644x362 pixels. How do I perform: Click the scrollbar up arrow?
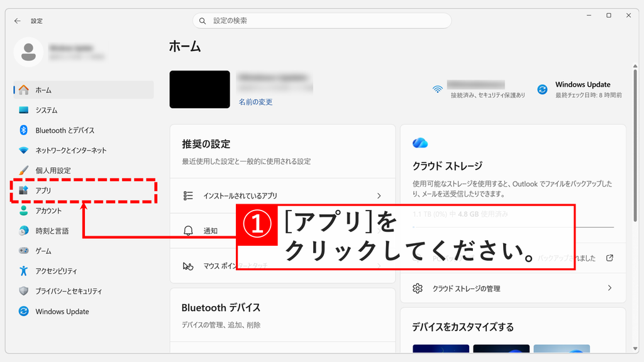635,66
